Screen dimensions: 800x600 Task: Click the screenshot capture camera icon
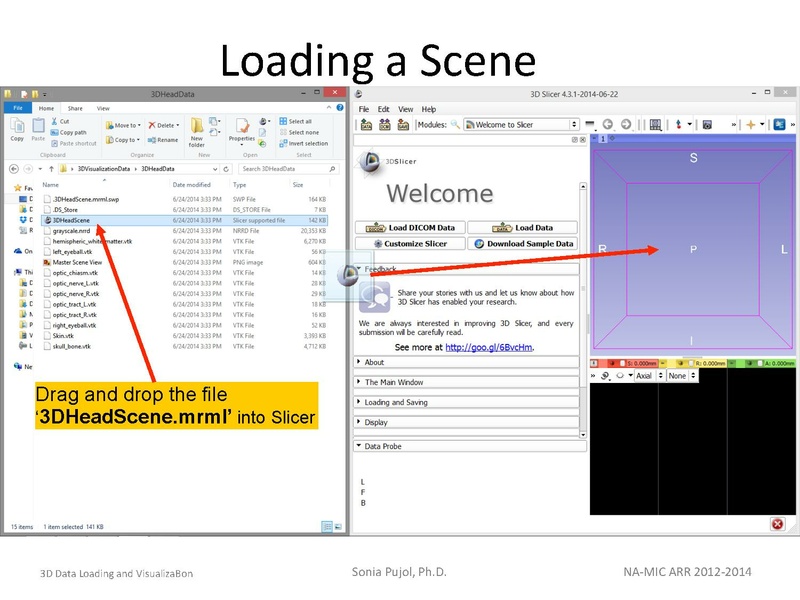(707, 124)
